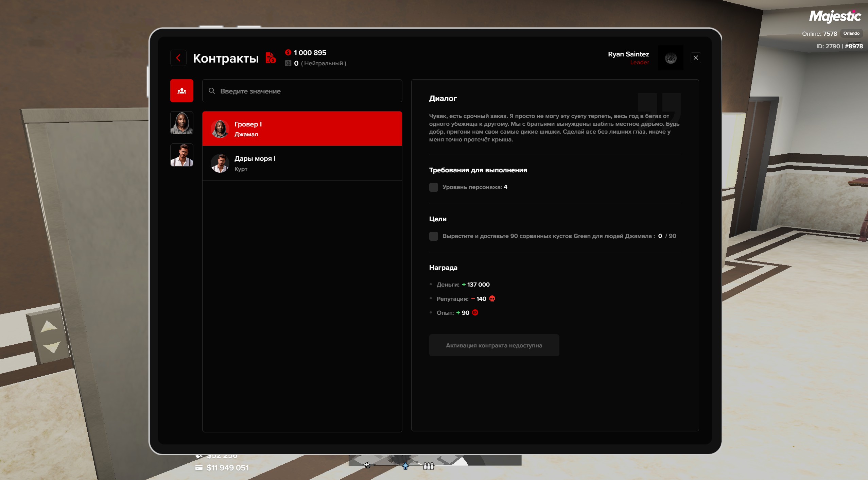Click the faction emblem avatar top right
This screenshot has width=868, height=480.
(x=670, y=58)
